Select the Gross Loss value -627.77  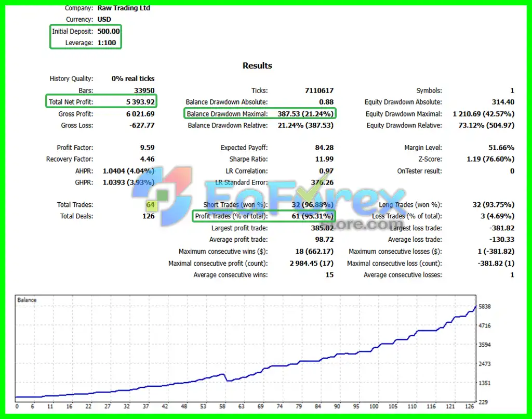(142, 125)
